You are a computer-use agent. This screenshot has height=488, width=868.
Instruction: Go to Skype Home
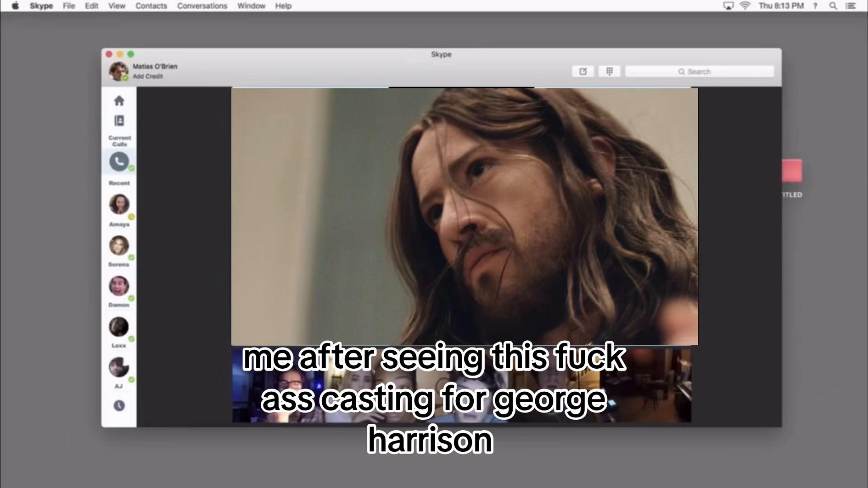119,100
